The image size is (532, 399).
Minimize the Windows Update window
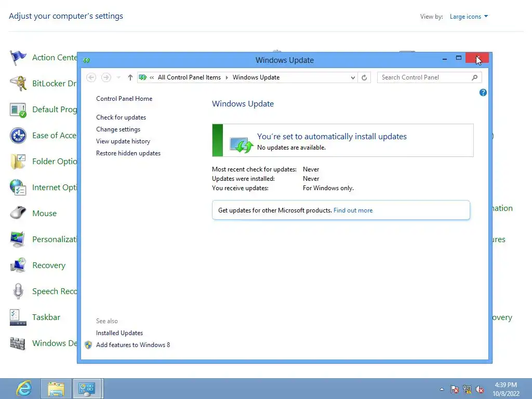pyautogui.click(x=445, y=59)
